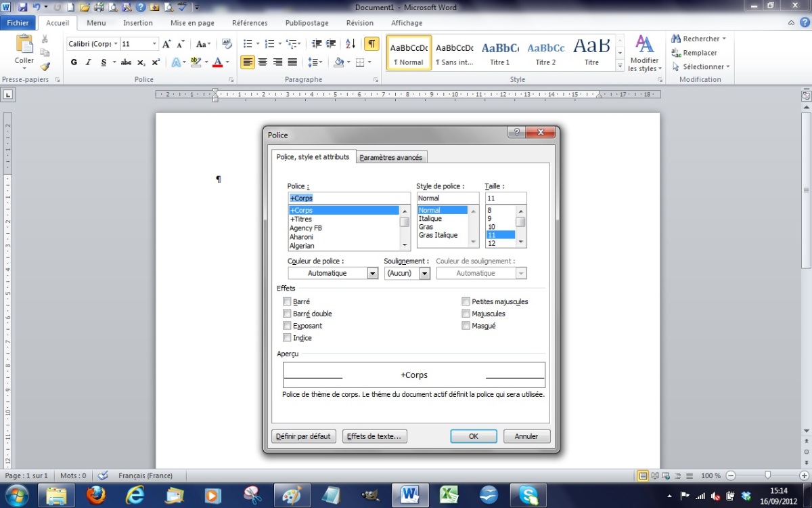The height and width of the screenshot is (508, 812).
Task: Expand the styles gallery arrow
Action: coord(620,66)
